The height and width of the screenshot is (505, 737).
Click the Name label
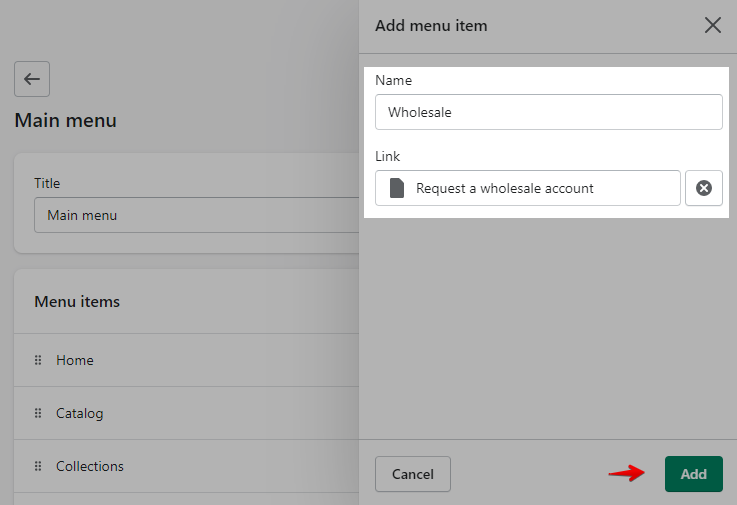coord(393,80)
